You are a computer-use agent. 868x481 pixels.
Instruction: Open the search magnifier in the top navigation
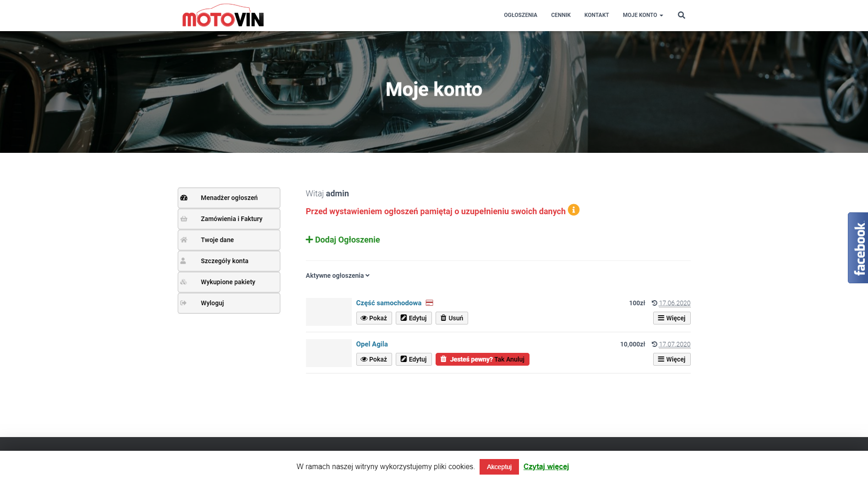pos(681,15)
